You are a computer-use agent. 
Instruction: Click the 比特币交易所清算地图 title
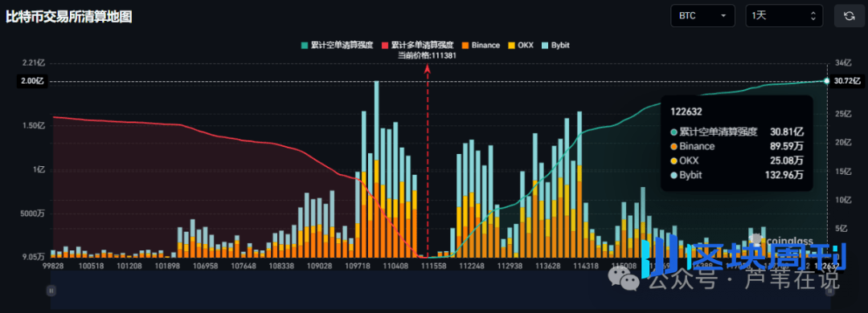click(68, 17)
